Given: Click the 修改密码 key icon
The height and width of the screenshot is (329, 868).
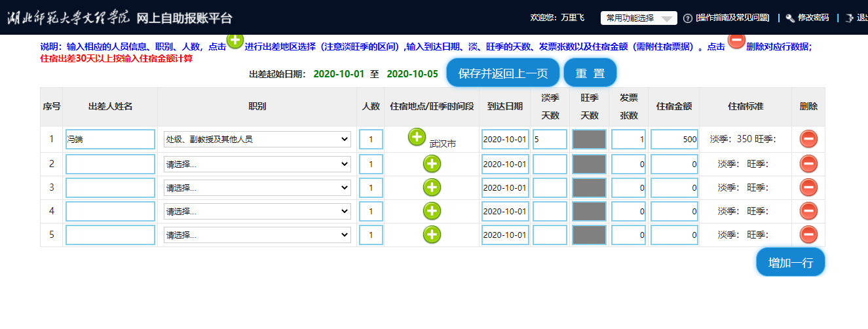Looking at the screenshot, I should pyautogui.click(x=790, y=18).
